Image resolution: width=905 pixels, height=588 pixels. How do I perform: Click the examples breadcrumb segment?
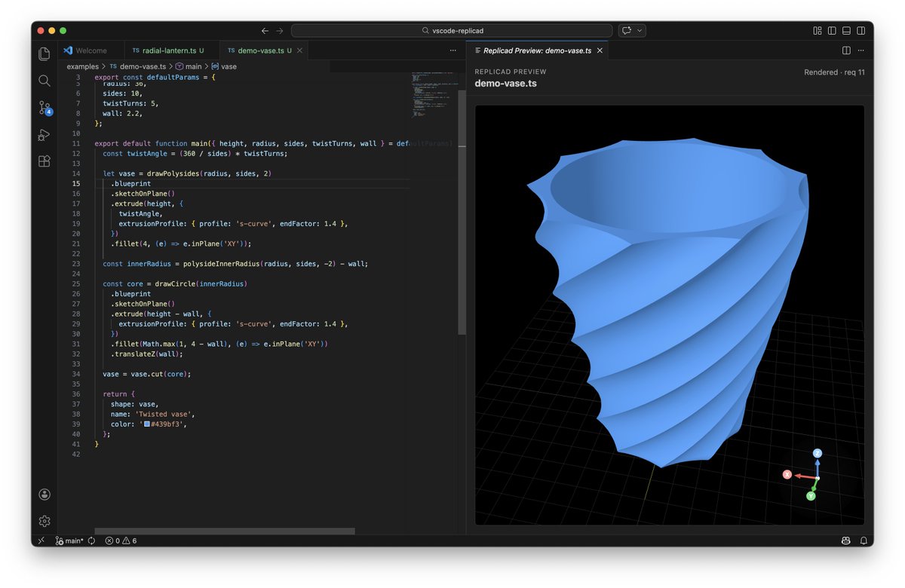83,66
